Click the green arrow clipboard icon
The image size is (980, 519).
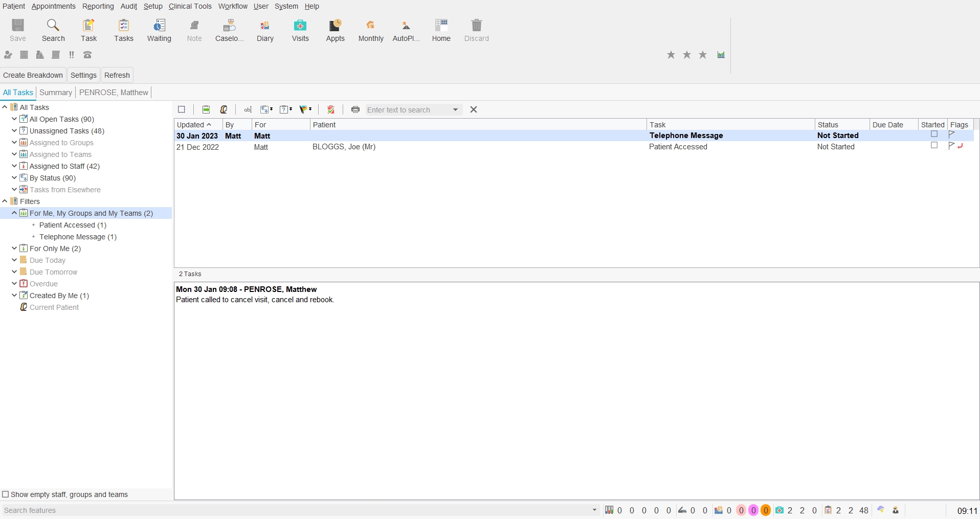coord(206,109)
